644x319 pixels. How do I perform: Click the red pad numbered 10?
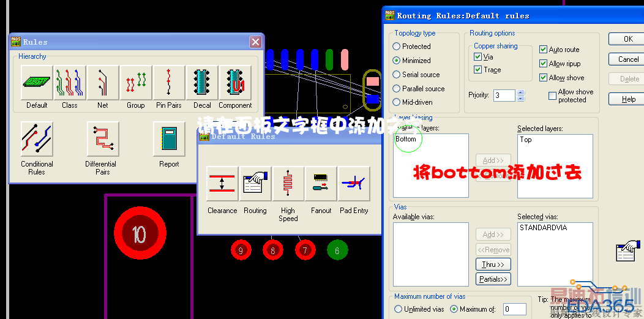point(140,233)
